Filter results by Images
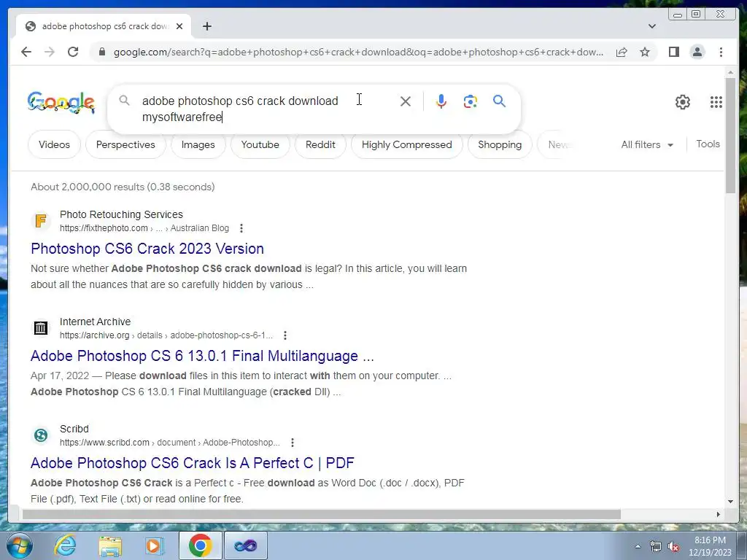Viewport: 747px width, 560px height. (x=198, y=145)
